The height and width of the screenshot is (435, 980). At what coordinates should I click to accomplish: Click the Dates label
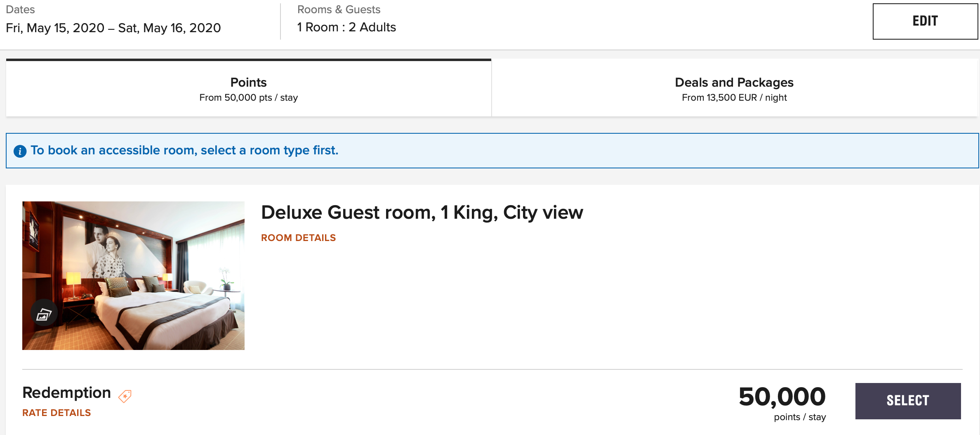coord(20,9)
